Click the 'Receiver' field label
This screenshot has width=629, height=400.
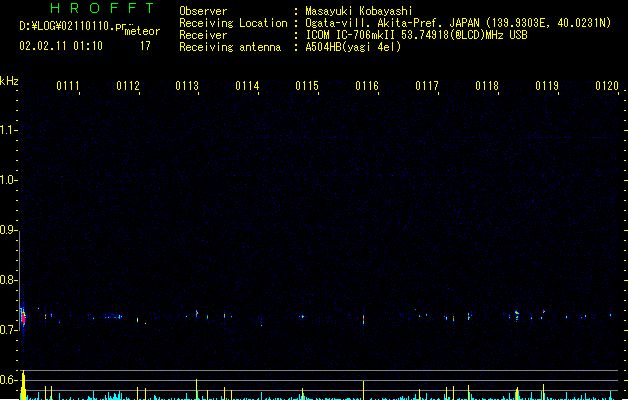203,35
